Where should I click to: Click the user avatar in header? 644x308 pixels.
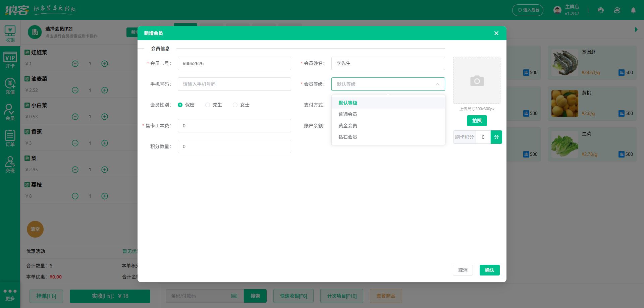pos(557,10)
